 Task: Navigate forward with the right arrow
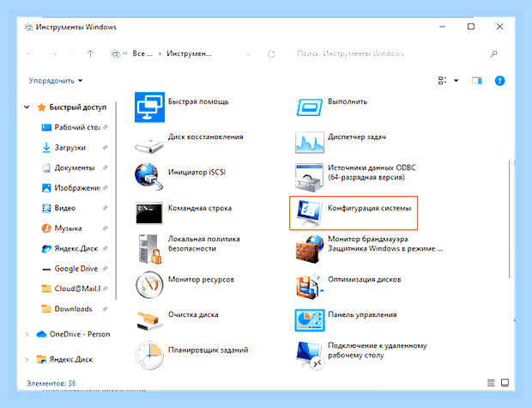tap(53, 53)
